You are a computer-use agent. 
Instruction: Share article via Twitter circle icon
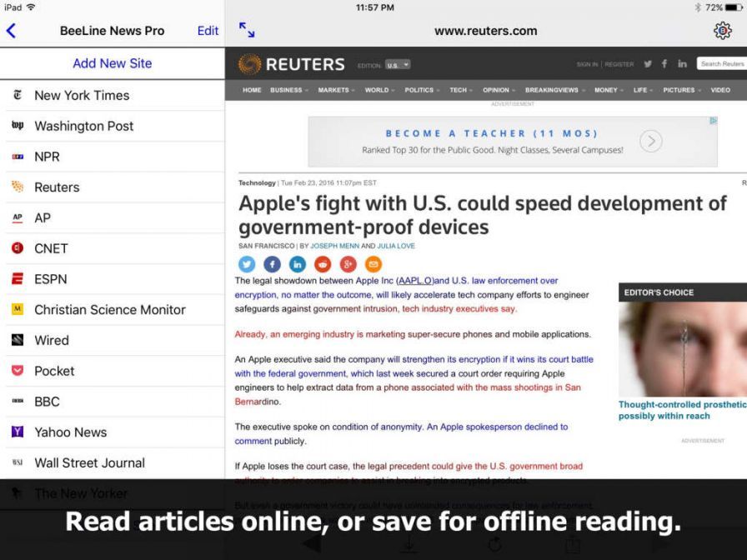click(247, 264)
